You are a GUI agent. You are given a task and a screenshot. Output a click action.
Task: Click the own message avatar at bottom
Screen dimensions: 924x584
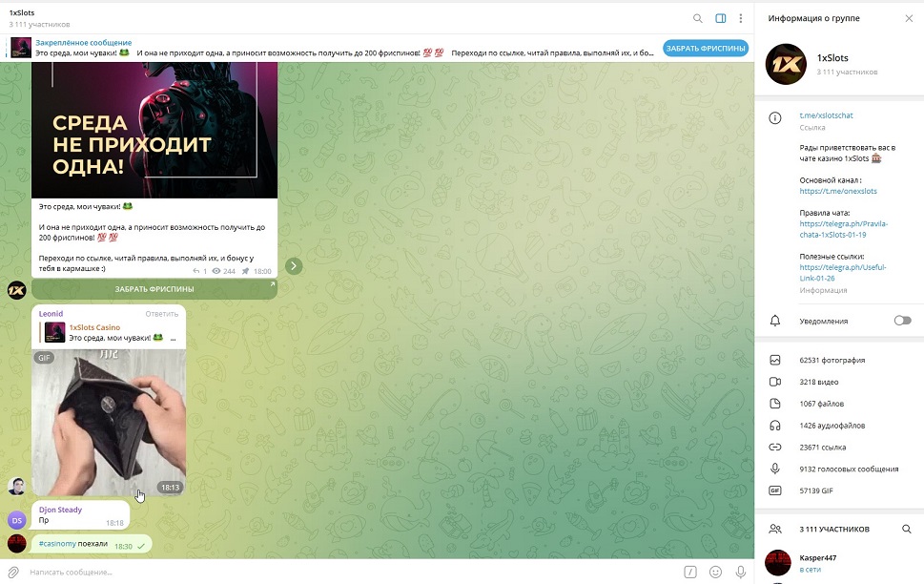[x=16, y=543]
